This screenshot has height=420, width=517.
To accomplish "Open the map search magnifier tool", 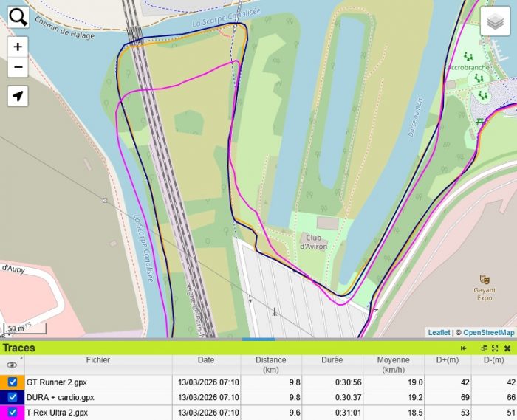I will 18,17.
